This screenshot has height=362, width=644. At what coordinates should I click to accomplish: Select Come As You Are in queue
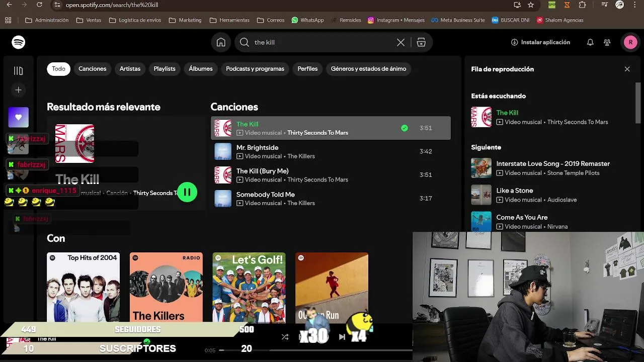(x=552, y=221)
